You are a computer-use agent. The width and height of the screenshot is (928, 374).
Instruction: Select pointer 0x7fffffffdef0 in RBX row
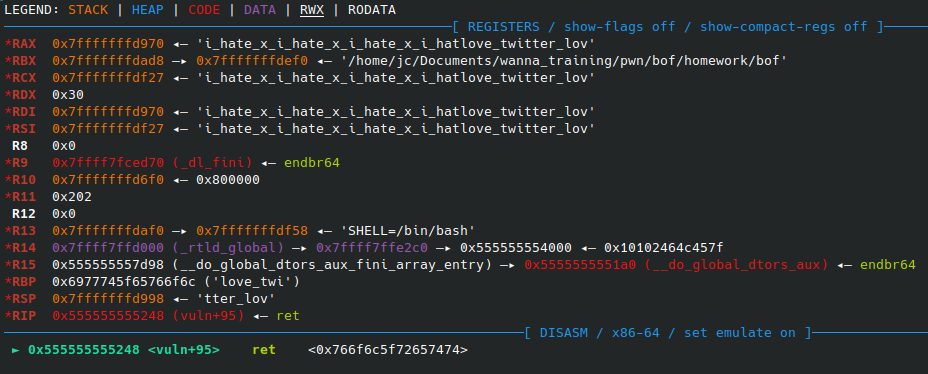point(252,60)
